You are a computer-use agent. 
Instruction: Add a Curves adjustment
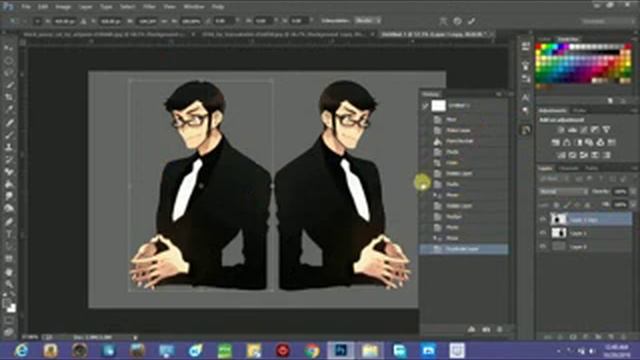pos(584,130)
